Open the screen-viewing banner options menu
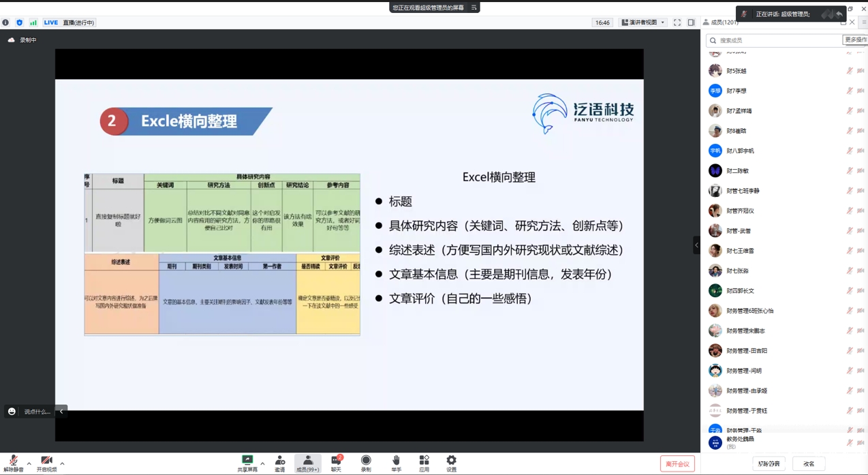 (474, 7)
